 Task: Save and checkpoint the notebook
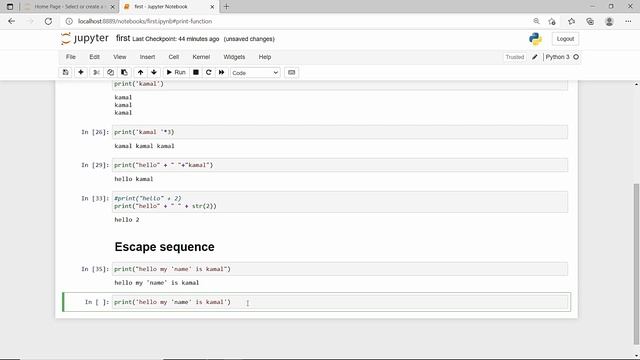click(x=65, y=72)
